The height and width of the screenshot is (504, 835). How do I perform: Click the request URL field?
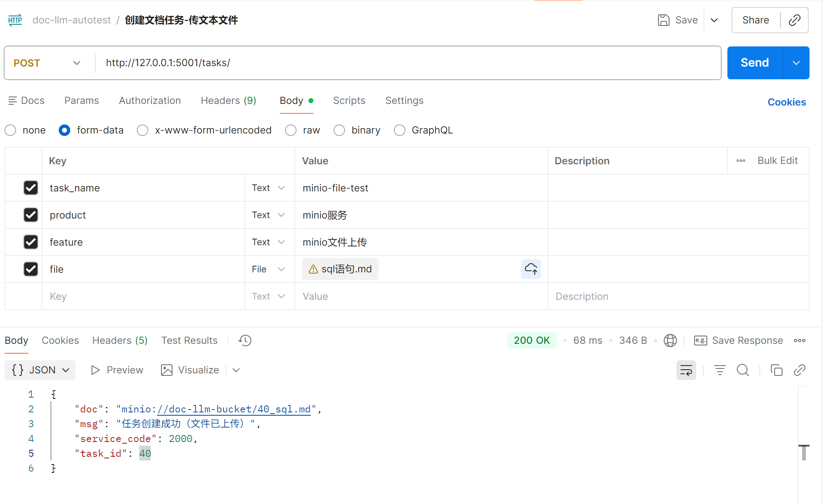click(x=407, y=63)
